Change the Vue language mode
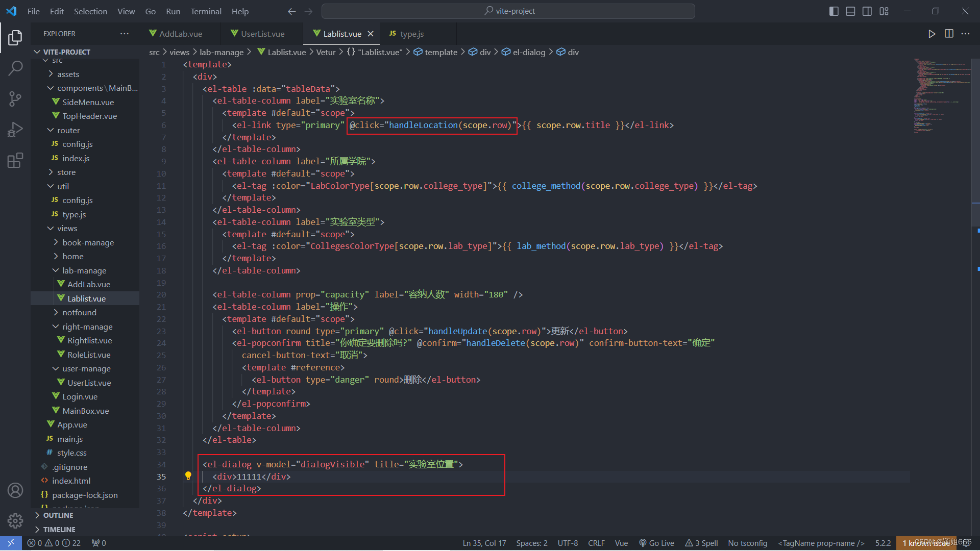This screenshot has height=551, width=980. [621, 543]
